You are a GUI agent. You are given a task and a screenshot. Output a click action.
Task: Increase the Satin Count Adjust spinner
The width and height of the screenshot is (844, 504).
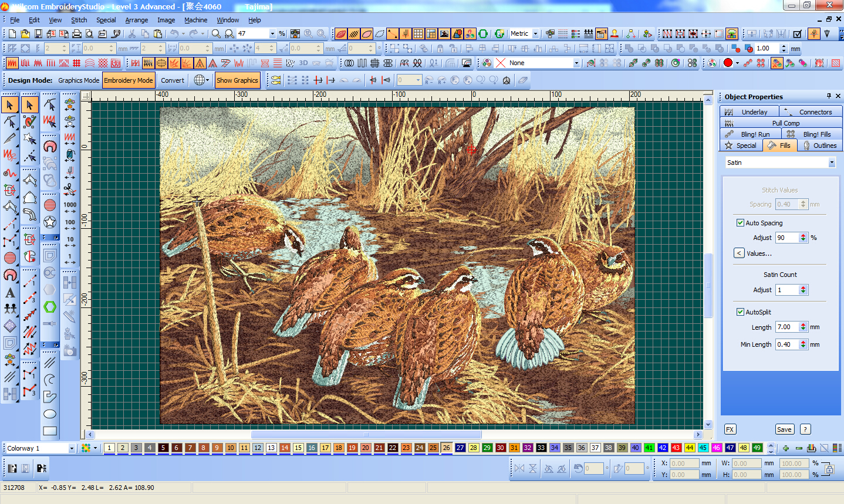pyautogui.click(x=804, y=287)
